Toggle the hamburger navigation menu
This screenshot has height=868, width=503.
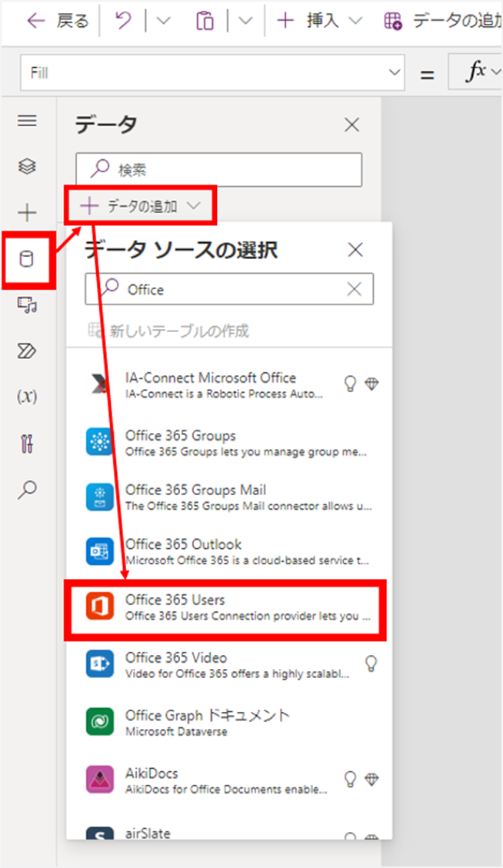[27, 121]
